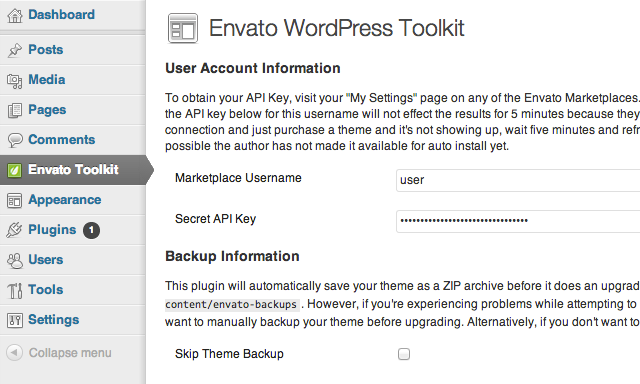Click the Collapse menu text link
This screenshot has width=640, height=384.
(70, 353)
